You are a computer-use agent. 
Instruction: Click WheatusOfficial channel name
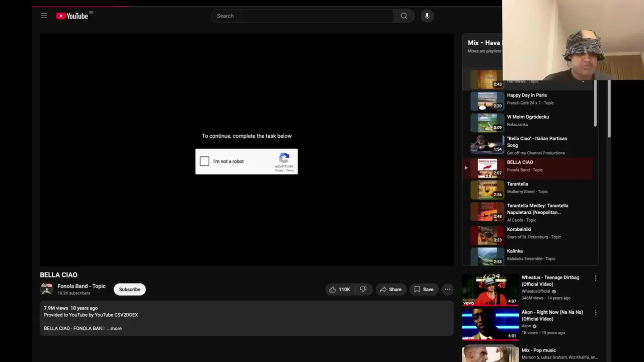pyautogui.click(x=536, y=291)
